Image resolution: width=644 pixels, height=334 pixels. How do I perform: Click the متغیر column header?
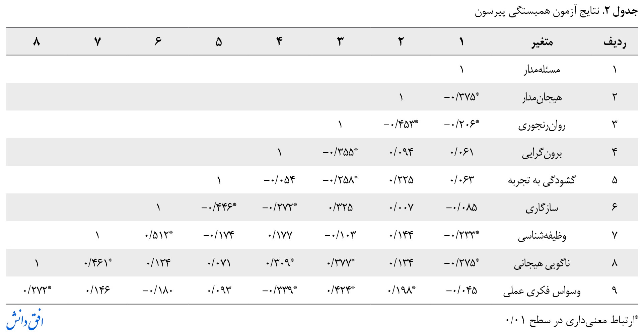[x=542, y=42]
